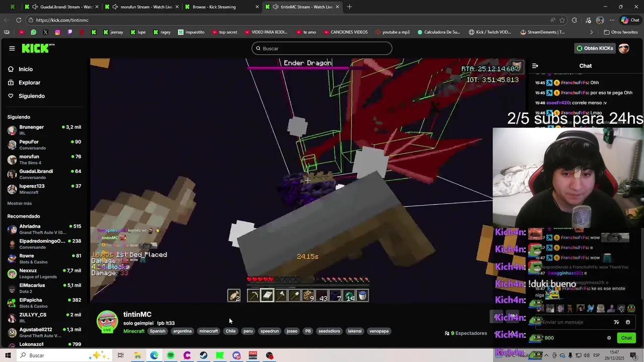This screenshot has width=644, height=362.
Task: Switch to morufun Stream tab
Action: (141, 7)
